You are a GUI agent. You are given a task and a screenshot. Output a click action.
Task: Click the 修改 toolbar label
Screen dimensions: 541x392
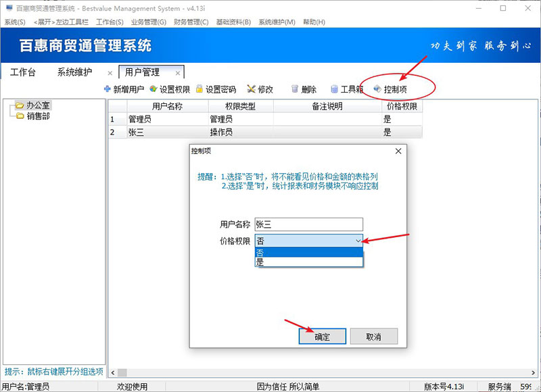click(265, 89)
